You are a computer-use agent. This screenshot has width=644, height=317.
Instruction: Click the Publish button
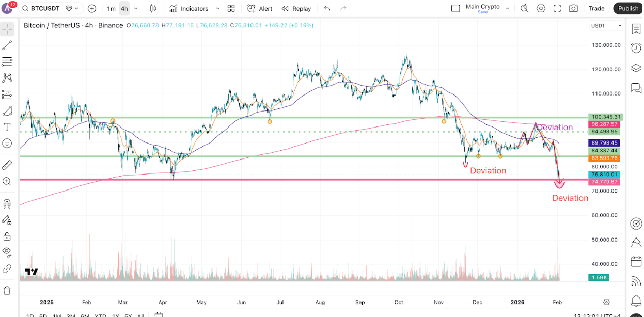coord(628,8)
